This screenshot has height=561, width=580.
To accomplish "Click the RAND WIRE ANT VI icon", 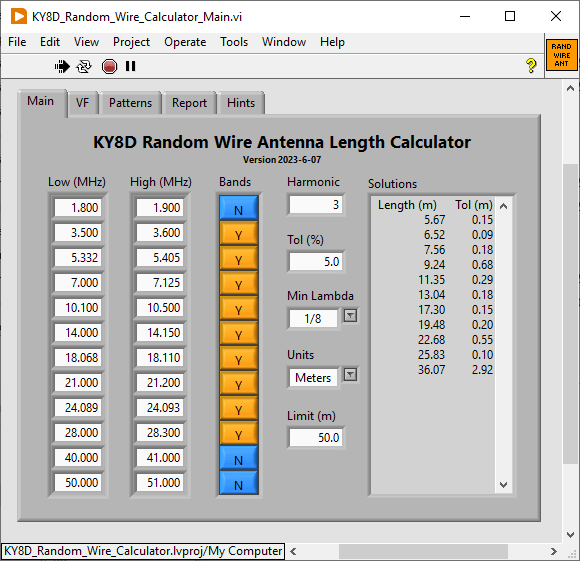I will click(x=562, y=55).
